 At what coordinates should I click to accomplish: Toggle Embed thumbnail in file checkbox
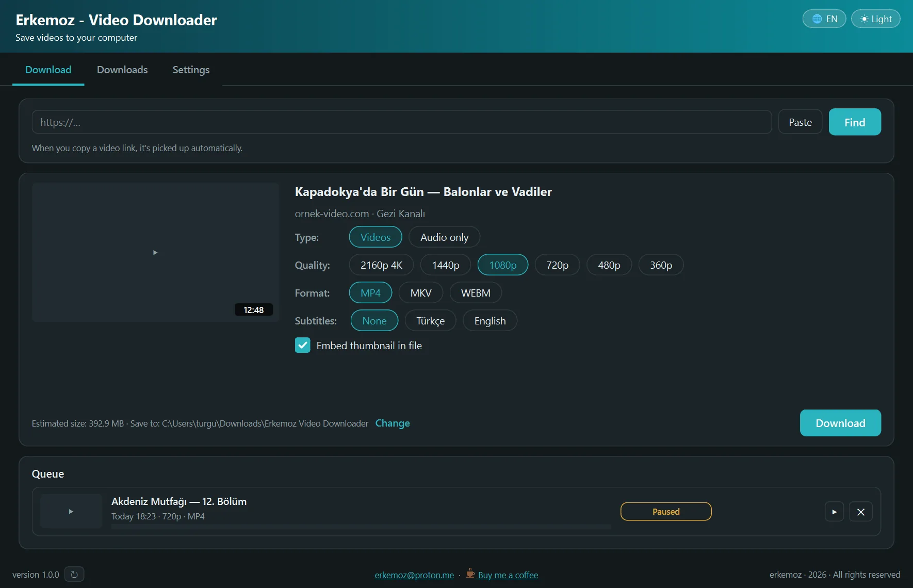(x=303, y=345)
